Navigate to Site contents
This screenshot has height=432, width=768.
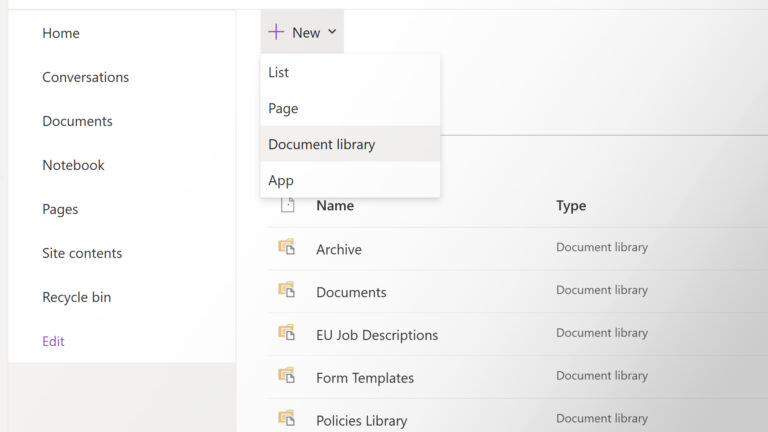82,253
